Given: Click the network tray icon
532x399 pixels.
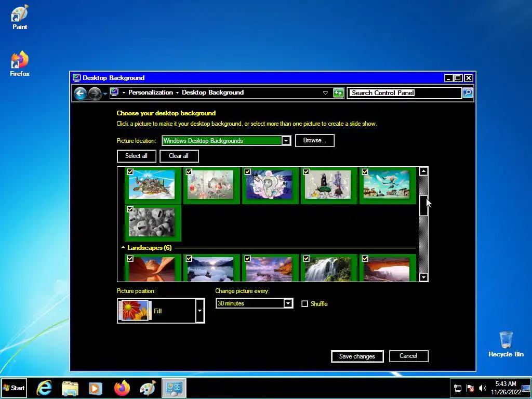Looking at the screenshot, I should [458, 388].
